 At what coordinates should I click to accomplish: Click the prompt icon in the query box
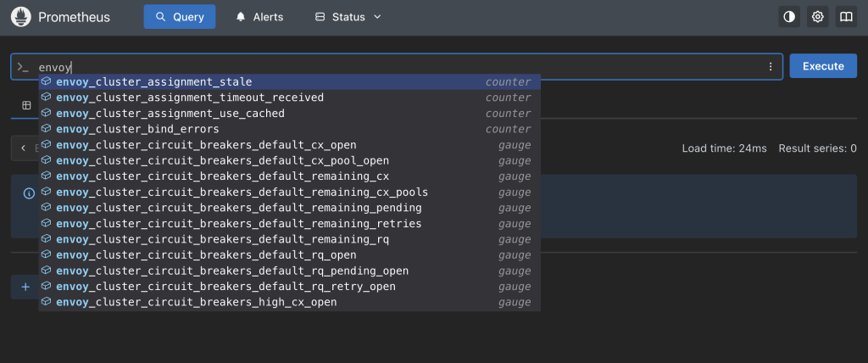(x=22, y=67)
